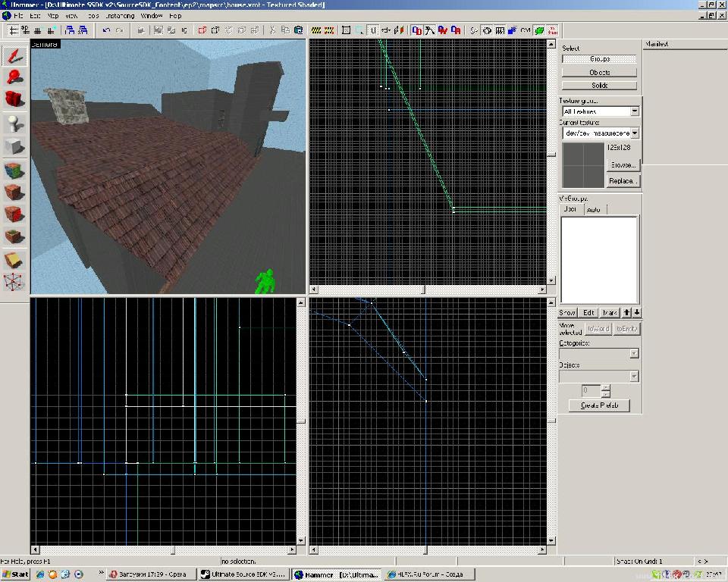Activate the Magnify tool
This screenshot has height=582, width=728.
point(14,77)
